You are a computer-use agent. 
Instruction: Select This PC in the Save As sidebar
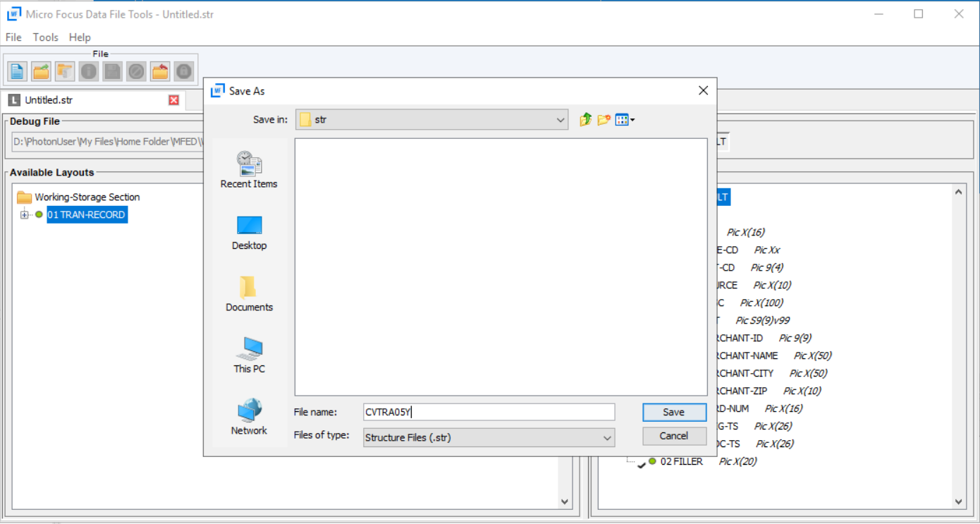pyautogui.click(x=248, y=354)
